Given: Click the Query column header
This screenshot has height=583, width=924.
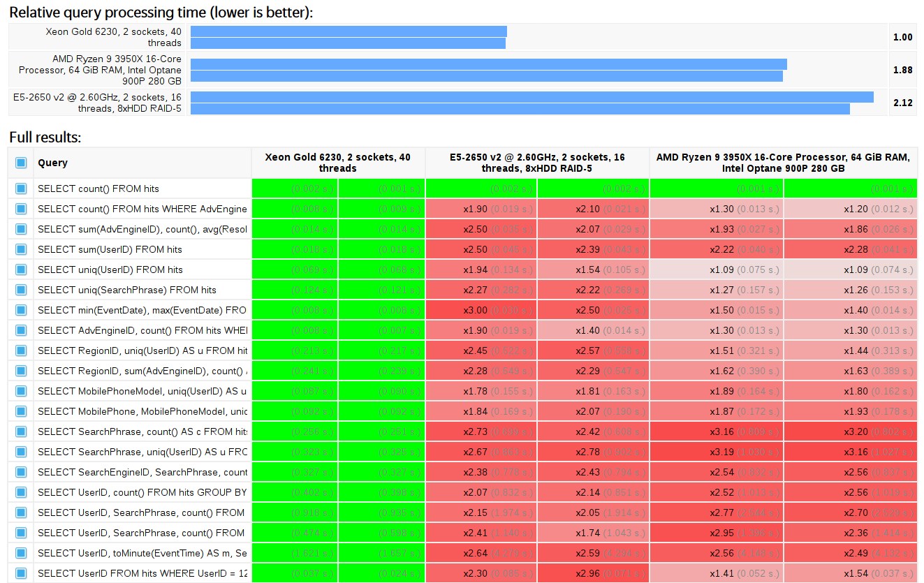Looking at the screenshot, I should tap(53, 163).
